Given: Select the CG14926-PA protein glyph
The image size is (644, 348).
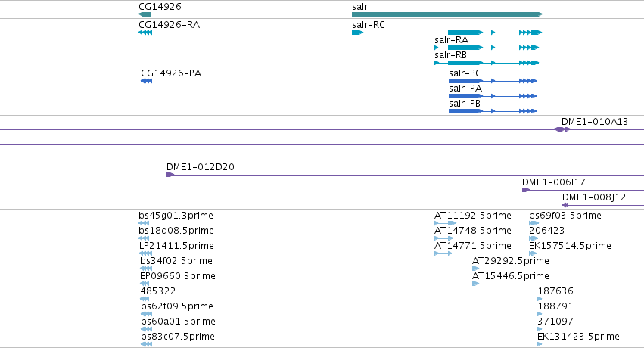Looking at the screenshot, I should (x=147, y=81).
